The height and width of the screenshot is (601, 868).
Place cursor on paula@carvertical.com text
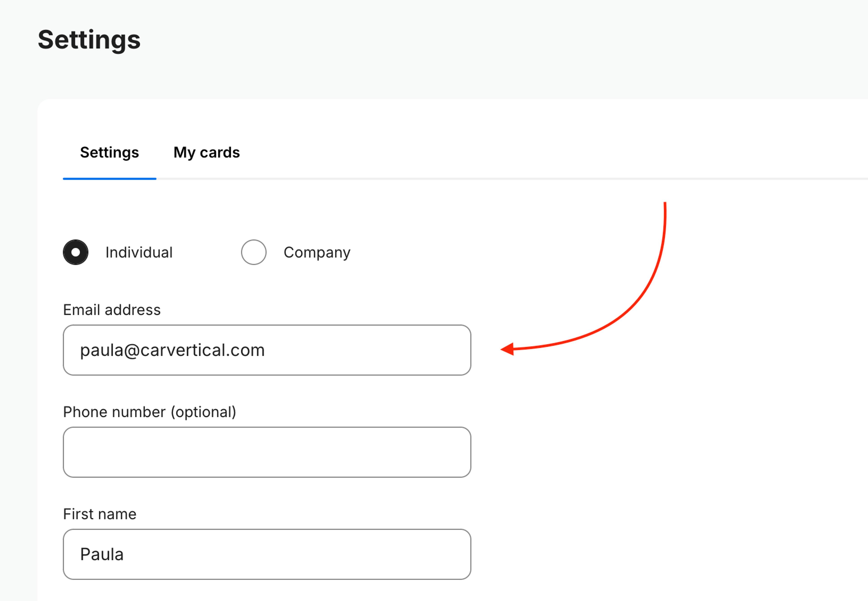tap(172, 350)
